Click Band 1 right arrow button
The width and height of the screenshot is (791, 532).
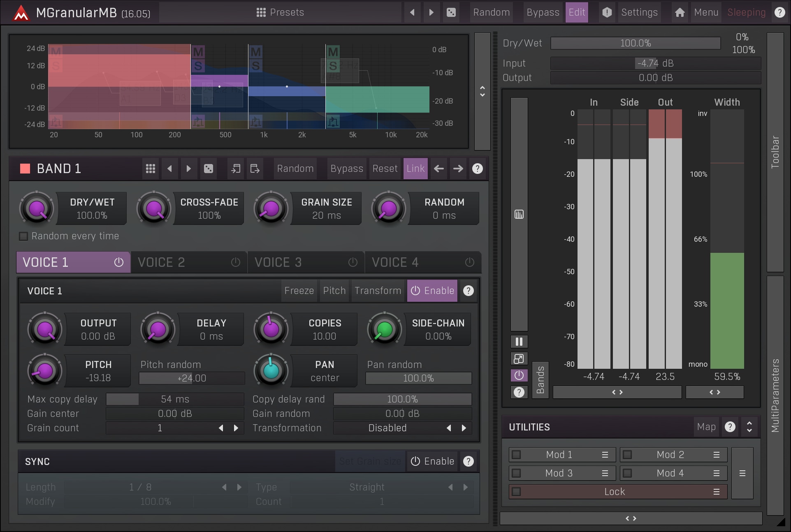click(x=458, y=169)
